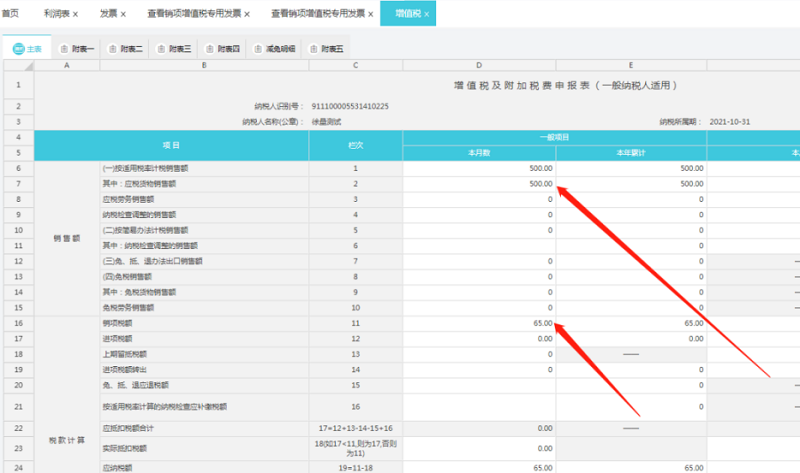Select row 6 header
Viewport: 800px width, 473px height.
pyautogui.click(x=19, y=168)
